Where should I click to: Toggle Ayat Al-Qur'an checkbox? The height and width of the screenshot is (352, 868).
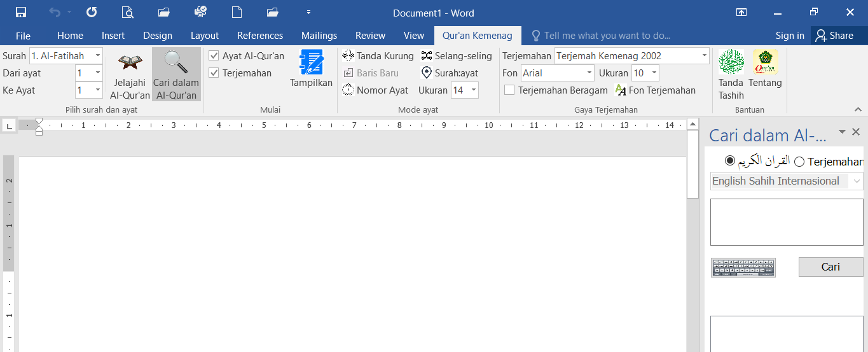[214, 56]
